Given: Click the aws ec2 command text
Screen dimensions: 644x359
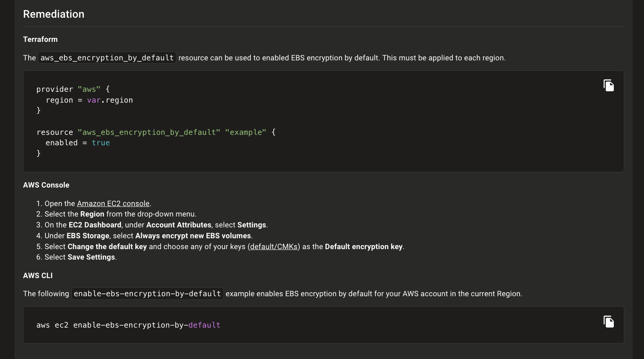Looking at the screenshot, I should 128,325.
